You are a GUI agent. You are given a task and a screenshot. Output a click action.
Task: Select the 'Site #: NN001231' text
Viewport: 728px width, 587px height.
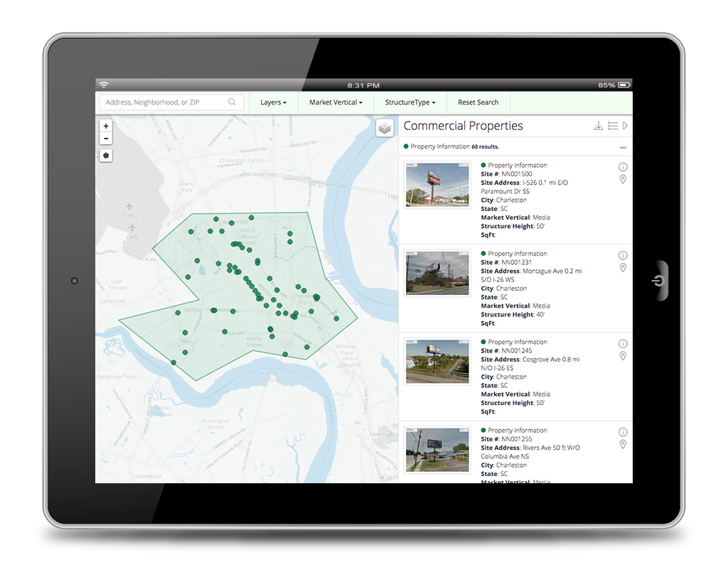(506, 262)
